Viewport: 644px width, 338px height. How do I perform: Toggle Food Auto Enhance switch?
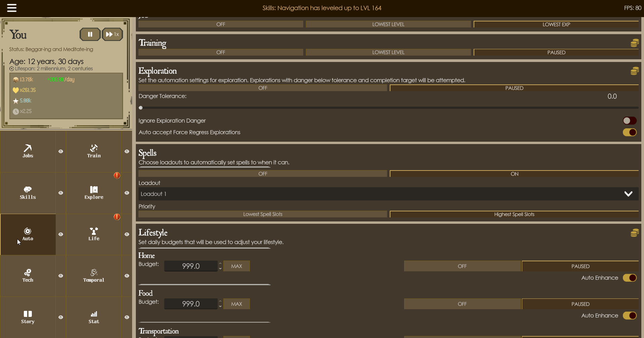tap(630, 316)
